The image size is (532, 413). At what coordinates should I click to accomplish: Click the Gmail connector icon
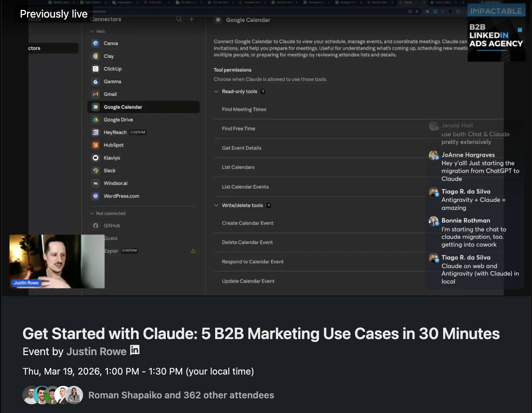[95, 94]
